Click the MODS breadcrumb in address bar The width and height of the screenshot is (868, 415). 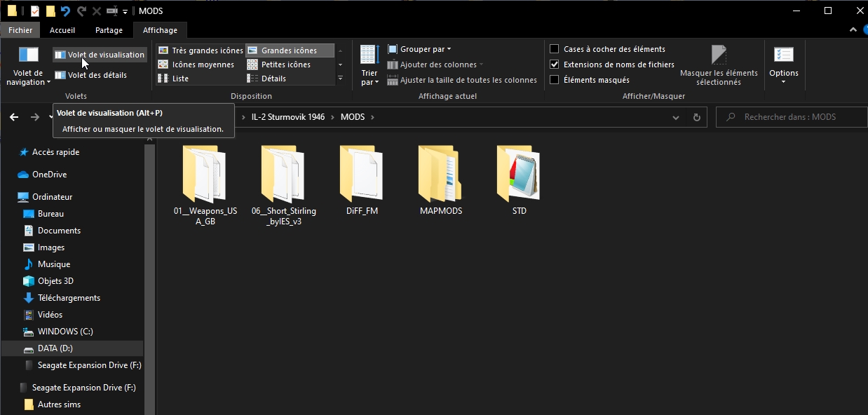click(x=353, y=117)
